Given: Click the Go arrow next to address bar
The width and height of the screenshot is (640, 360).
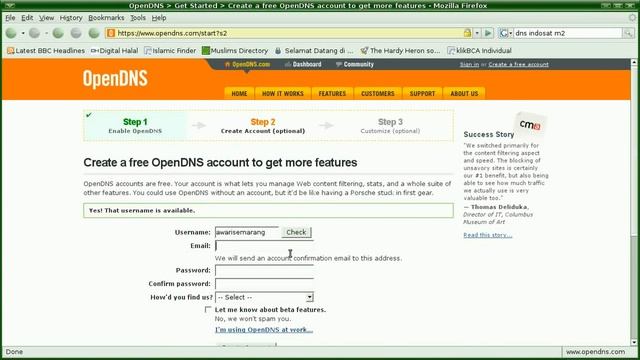Looking at the screenshot, I should pyautogui.click(x=488, y=33).
